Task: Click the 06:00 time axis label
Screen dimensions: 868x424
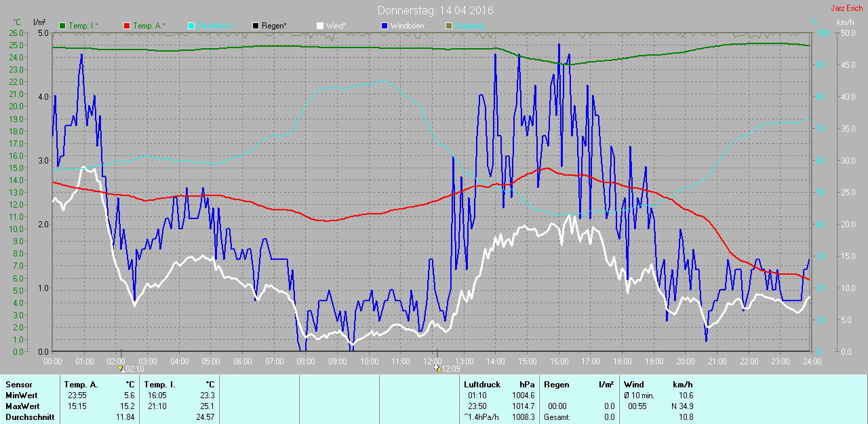Action: 242,361
